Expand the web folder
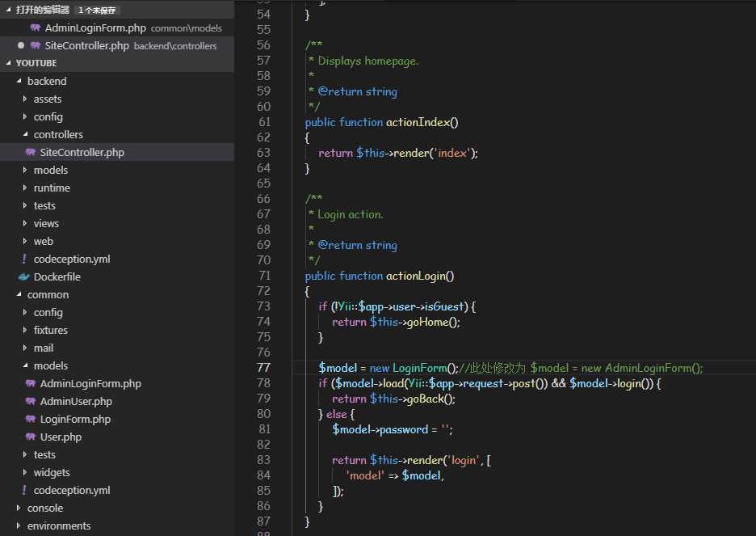Viewport: 756px width, 536px height. tap(24, 241)
